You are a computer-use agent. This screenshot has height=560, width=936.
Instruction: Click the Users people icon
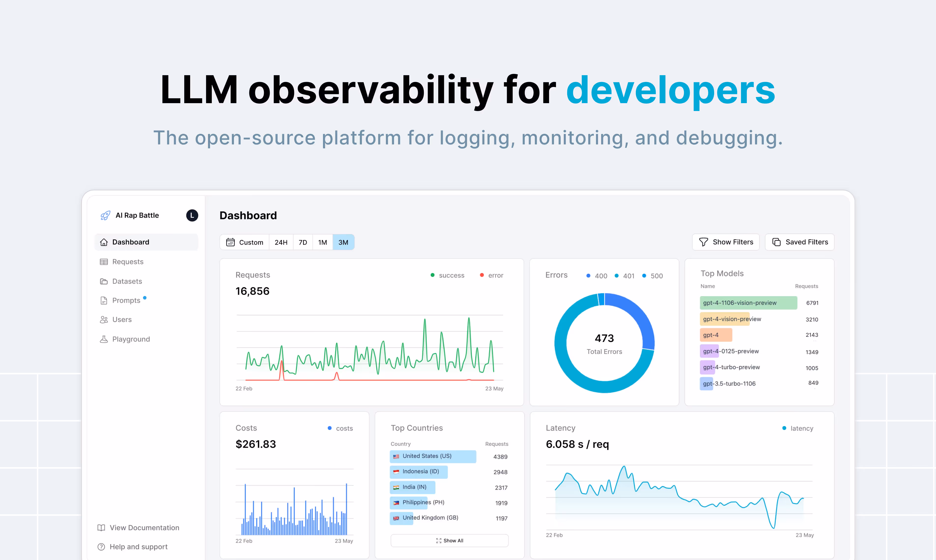pos(104,320)
